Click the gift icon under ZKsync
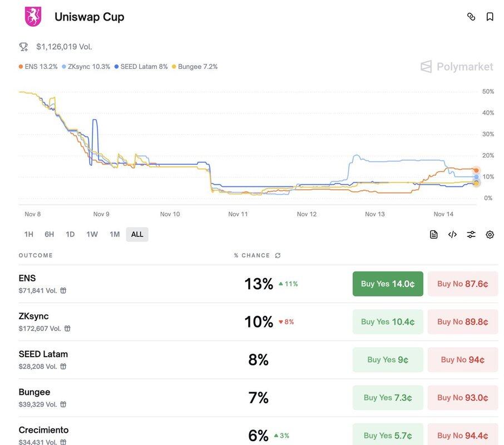Screen dimensions: 504x445 (67, 329)
